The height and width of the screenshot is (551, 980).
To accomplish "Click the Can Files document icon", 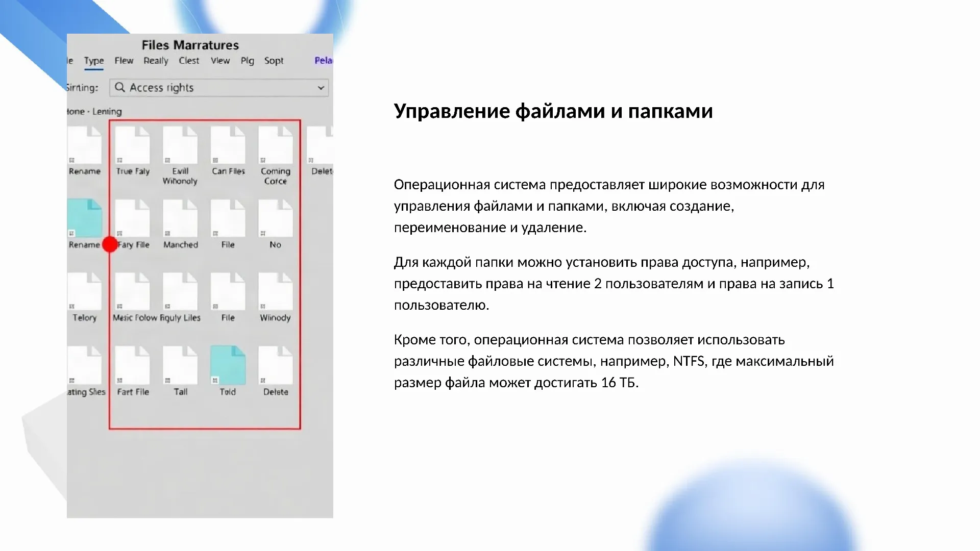I will (x=228, y=145).
